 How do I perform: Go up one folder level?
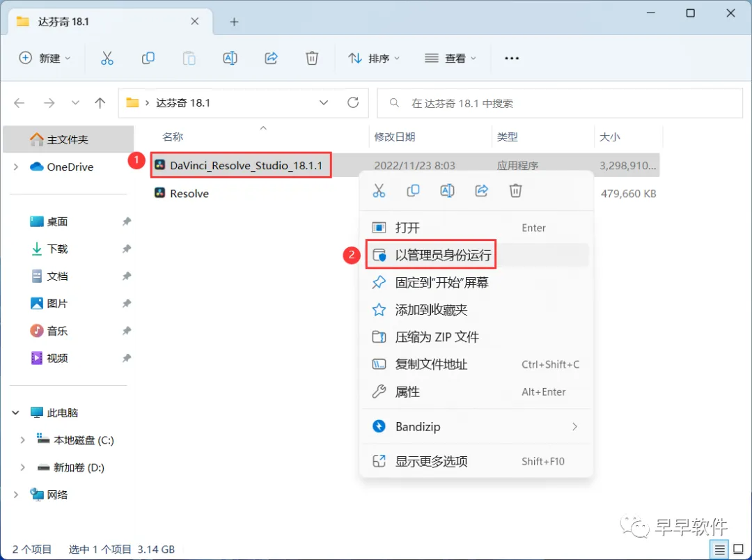point(100,102)
